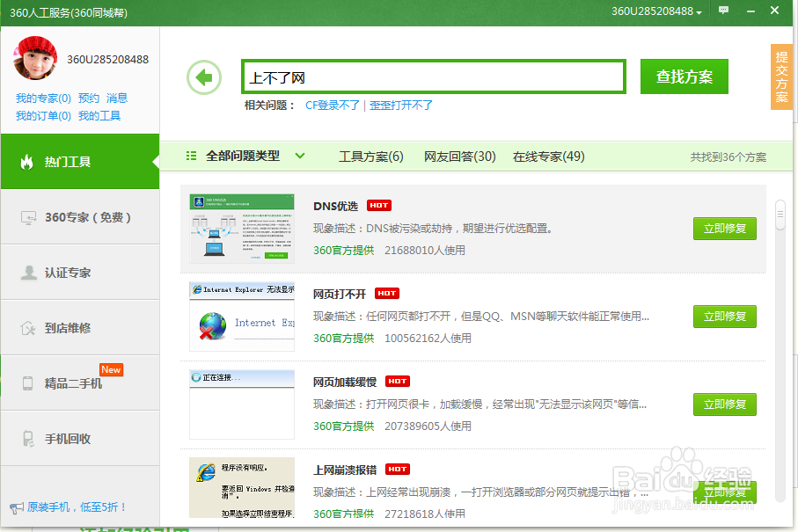This screenshot has height=532, width=798.
Task: Click 立即修复 for 上网崩溃报错
Action: (x=725, y=492)
